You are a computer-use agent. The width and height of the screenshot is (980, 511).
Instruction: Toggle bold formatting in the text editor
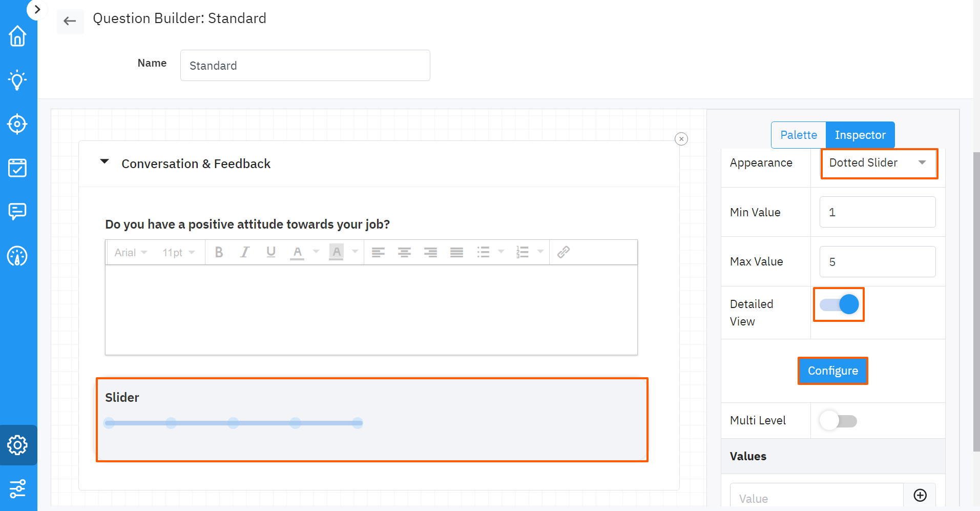[x=219, y=252]
